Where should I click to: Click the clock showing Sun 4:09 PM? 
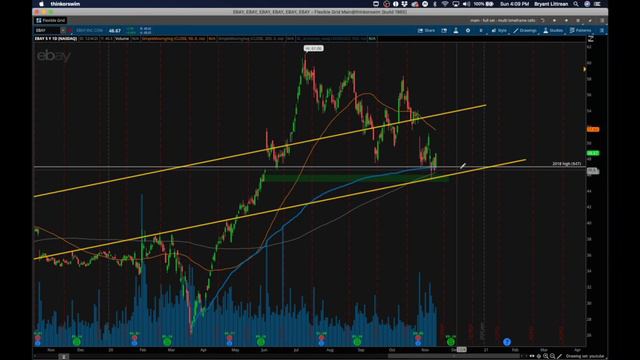tap(514, 4)
